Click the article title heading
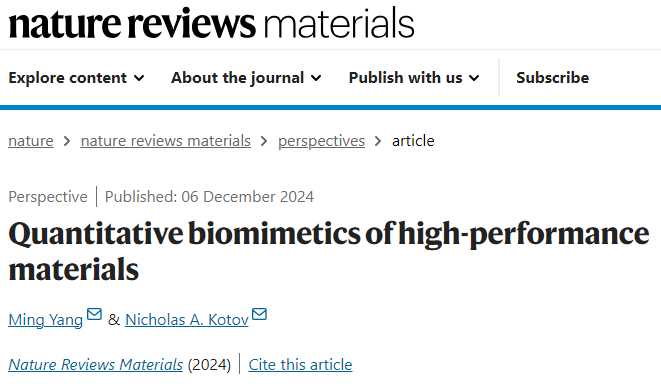This screenshot has height=386, width=661. tap(329, 251)
